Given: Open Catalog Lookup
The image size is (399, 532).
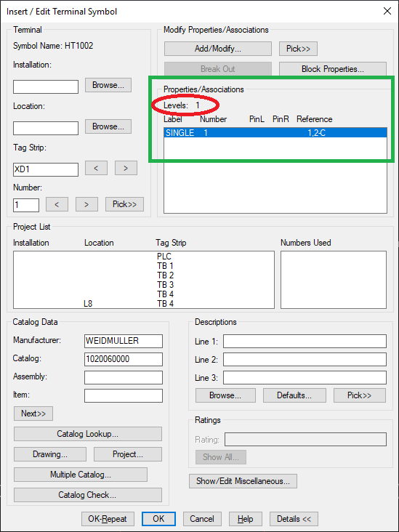Looking at the screenshot, I should pyautogui.click(x=87, y=434).
